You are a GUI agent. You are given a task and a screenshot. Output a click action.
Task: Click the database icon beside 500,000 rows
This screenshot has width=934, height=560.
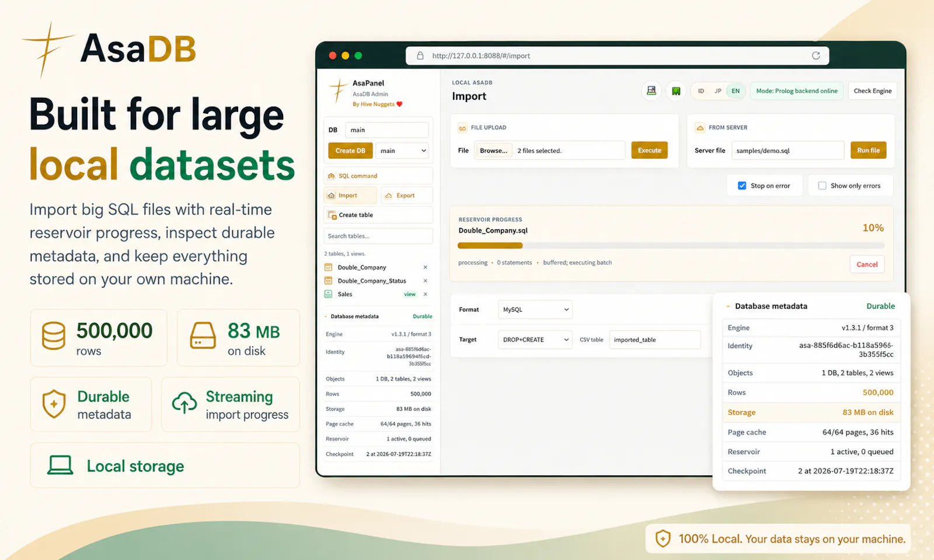[x=54, y=336]
